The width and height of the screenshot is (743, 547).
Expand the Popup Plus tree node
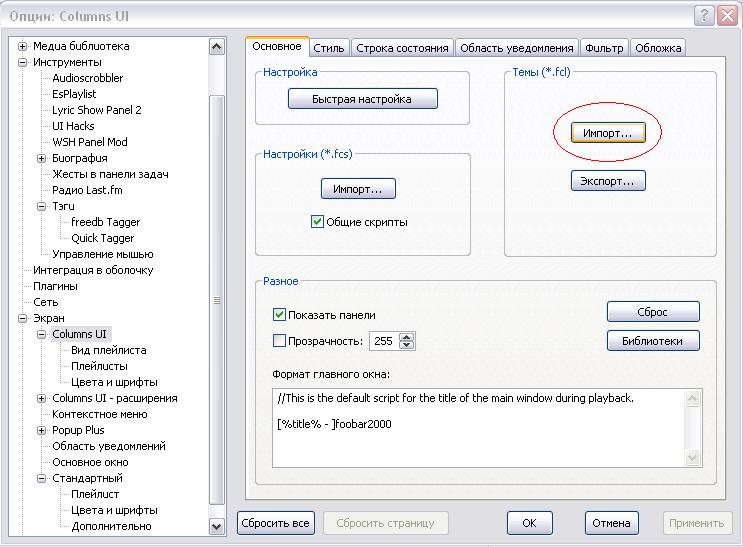point(42,430)
